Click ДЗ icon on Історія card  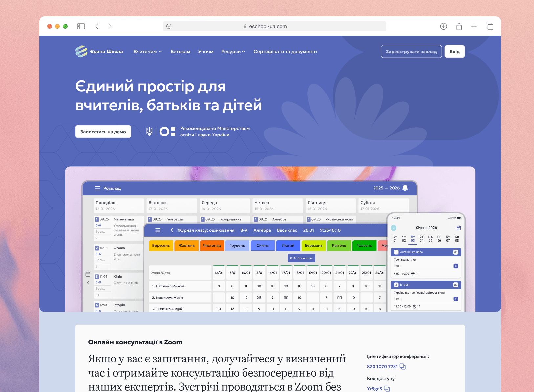coord(456,285)
